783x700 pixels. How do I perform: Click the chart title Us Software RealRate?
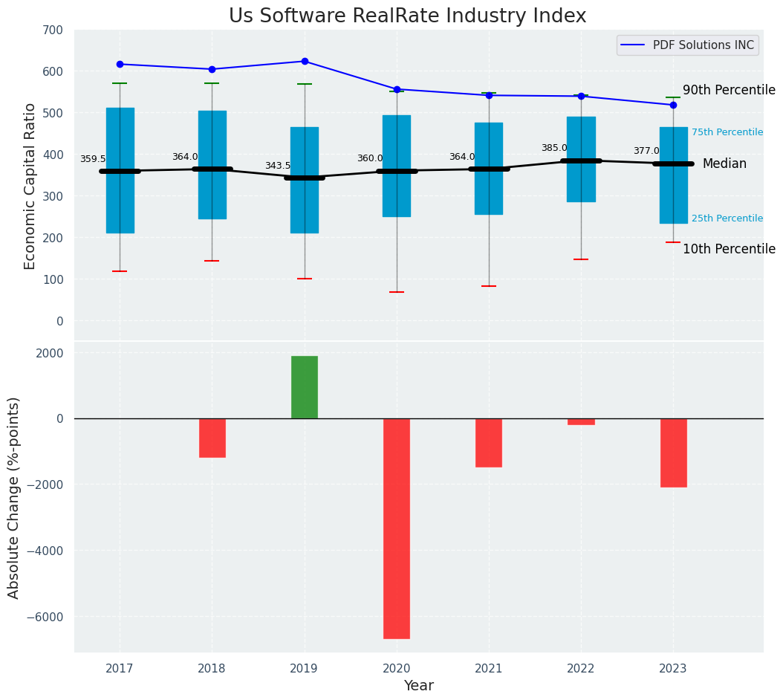[x=407, y=16]
